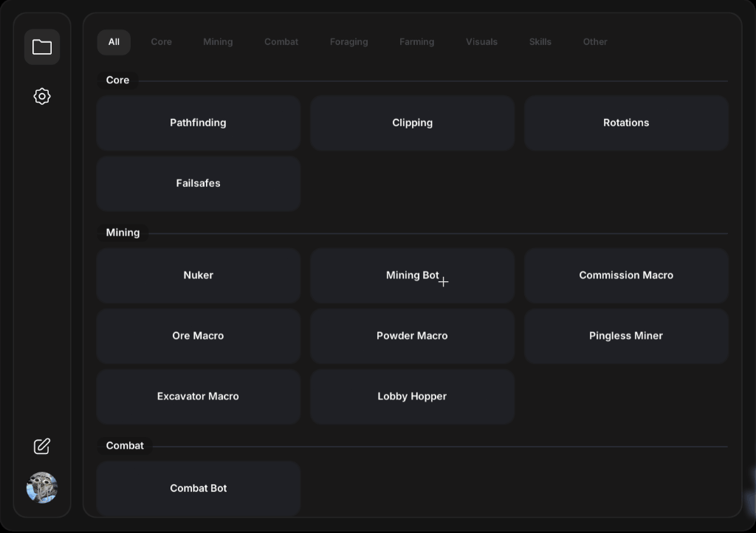Viewport: 756px width, 533px height.
Task: Open the Rotations module
Action: coord(626,123)
